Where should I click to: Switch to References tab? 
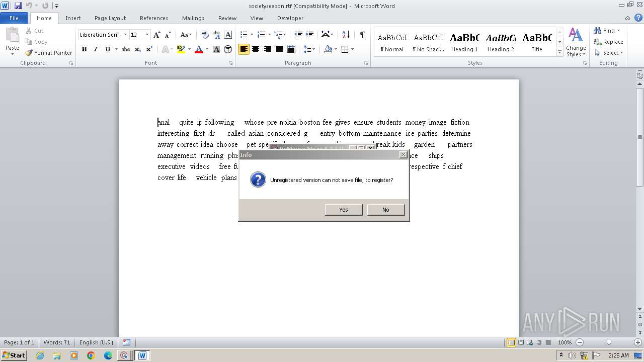pos(154,18)
